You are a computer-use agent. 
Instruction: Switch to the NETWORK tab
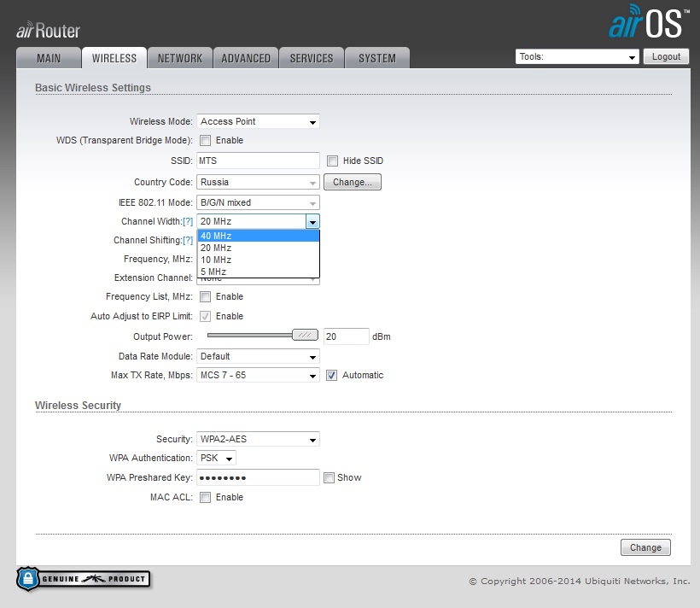[180, 58]
